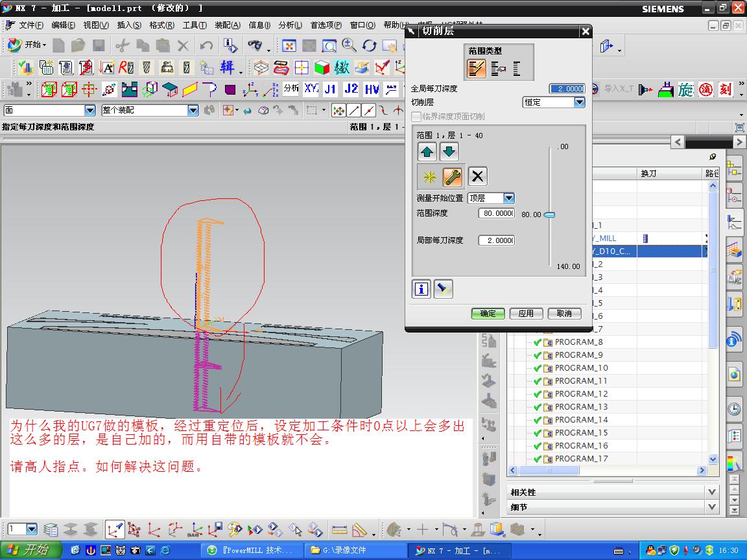Click the J1 toolbar icon
This screenshot has width=747, height=560.
click(330, 89)
